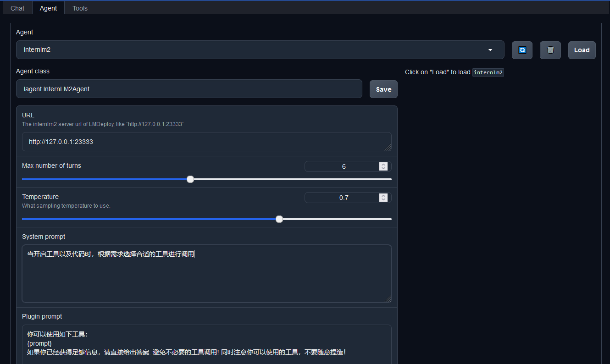Open the Agent dropdown showing internlm2

[x=260, y=50]
